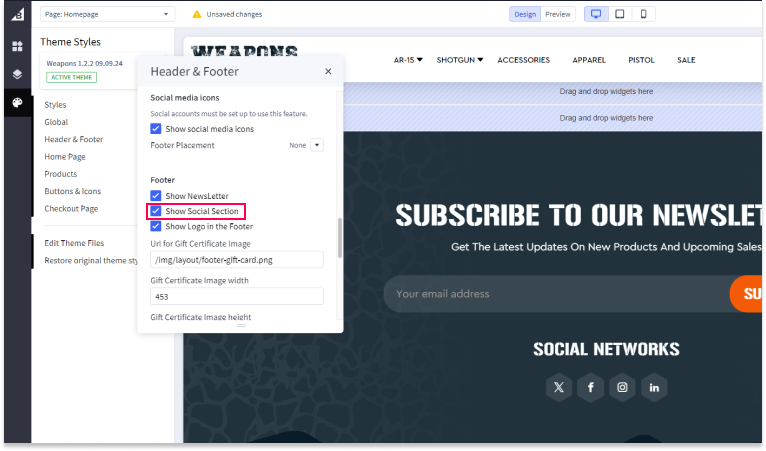The image size is (766, 451).
Task: Open the Footer Placement dropdown
Action: pos(316,145)
